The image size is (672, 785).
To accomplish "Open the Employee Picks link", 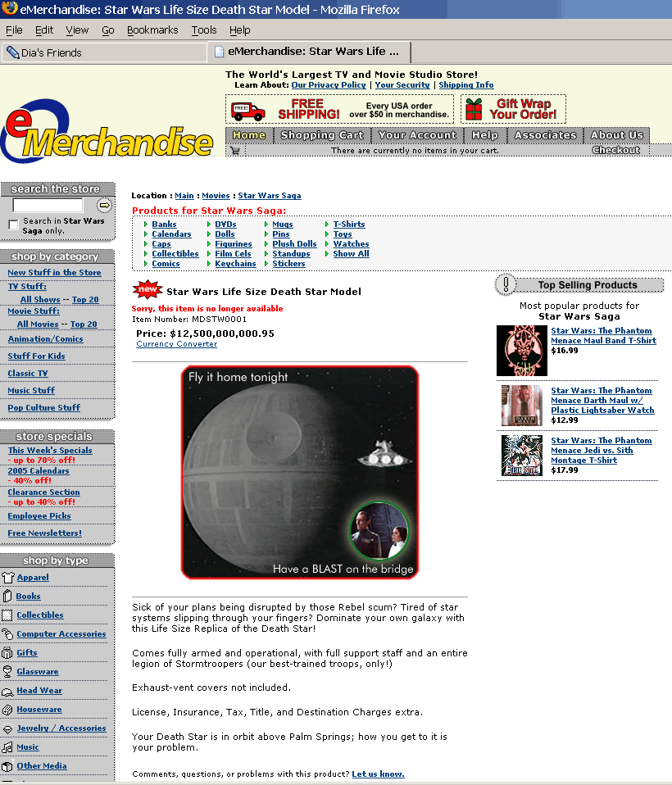I will click(x=39, y=516).
